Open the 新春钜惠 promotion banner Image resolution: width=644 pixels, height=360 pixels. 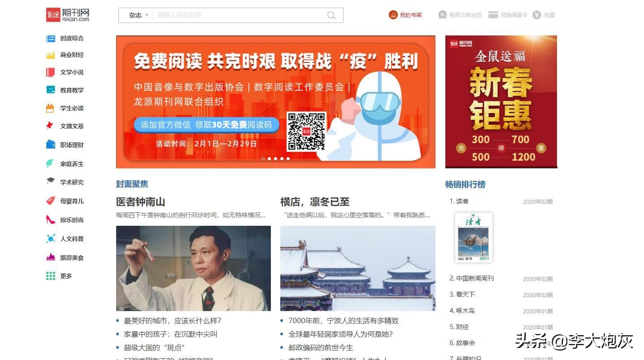(501, 102)
